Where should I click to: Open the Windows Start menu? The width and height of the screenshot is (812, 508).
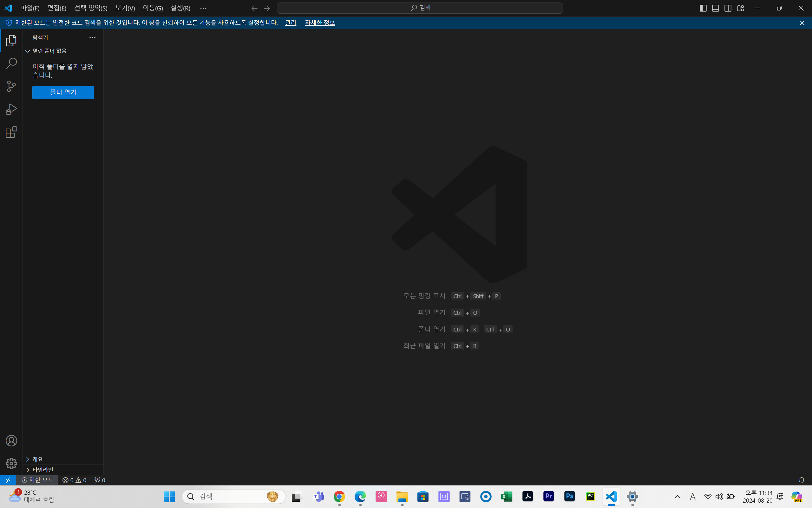point(169,497)
